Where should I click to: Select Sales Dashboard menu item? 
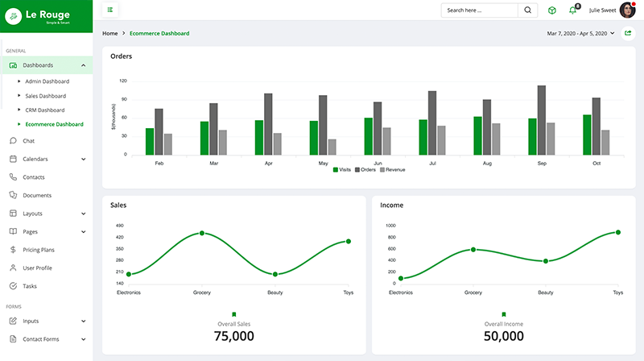(48, 96)
